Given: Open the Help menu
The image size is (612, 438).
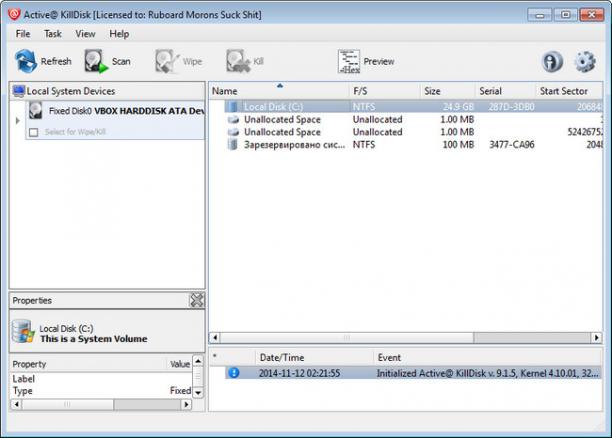Looking at the screenshot, I should 119,34.
